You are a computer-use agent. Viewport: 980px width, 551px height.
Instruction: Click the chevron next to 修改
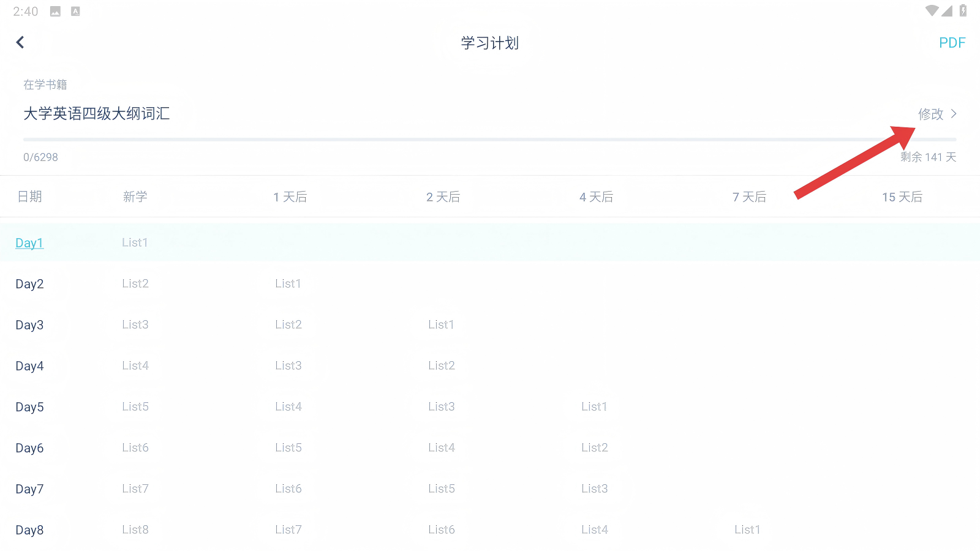click(954, 114)
